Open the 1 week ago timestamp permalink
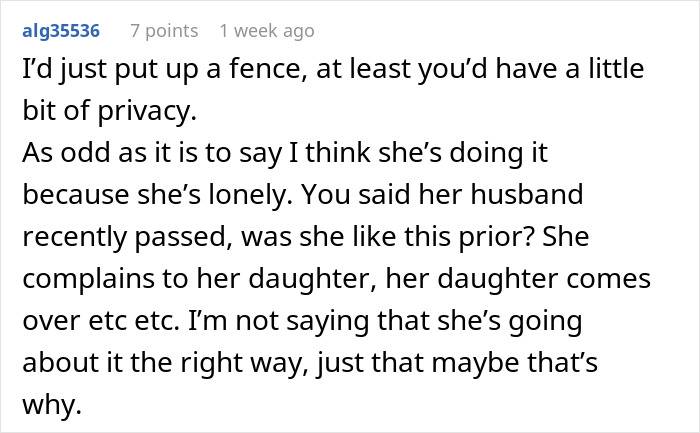This screenshot has height=433, width=700. tap(267, 31)
